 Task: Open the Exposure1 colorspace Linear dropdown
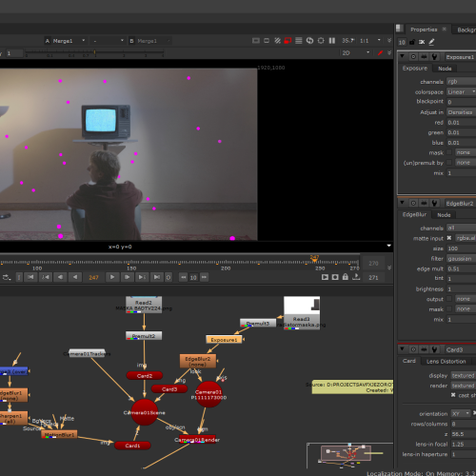click(x=461, y=91)
